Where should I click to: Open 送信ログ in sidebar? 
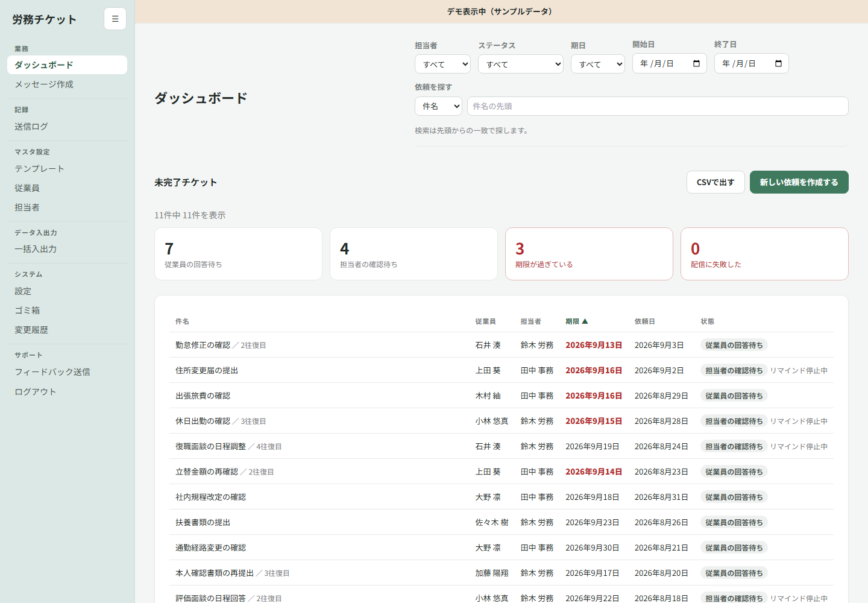[67, 127]
